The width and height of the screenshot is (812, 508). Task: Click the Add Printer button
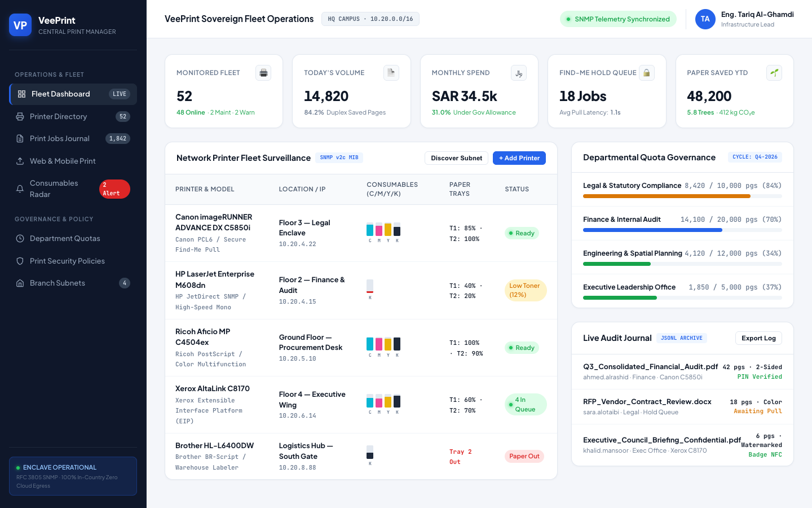point(519,158)
